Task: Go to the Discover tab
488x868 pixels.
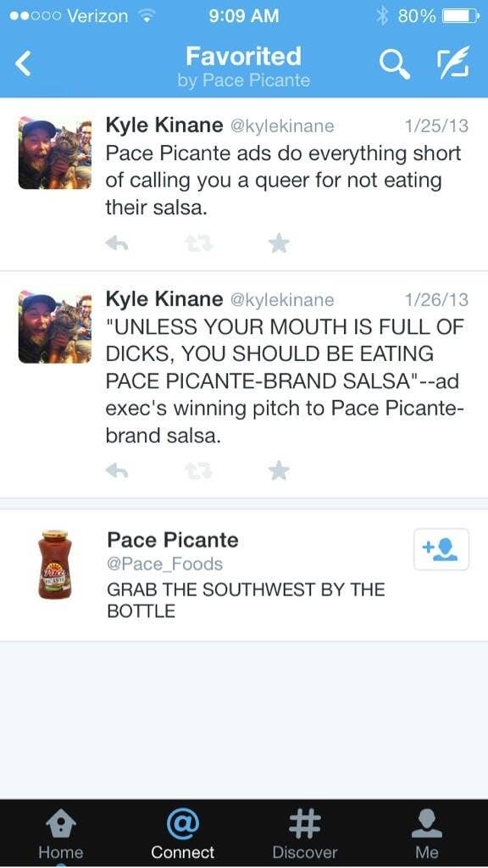Action: click(305, 834)
